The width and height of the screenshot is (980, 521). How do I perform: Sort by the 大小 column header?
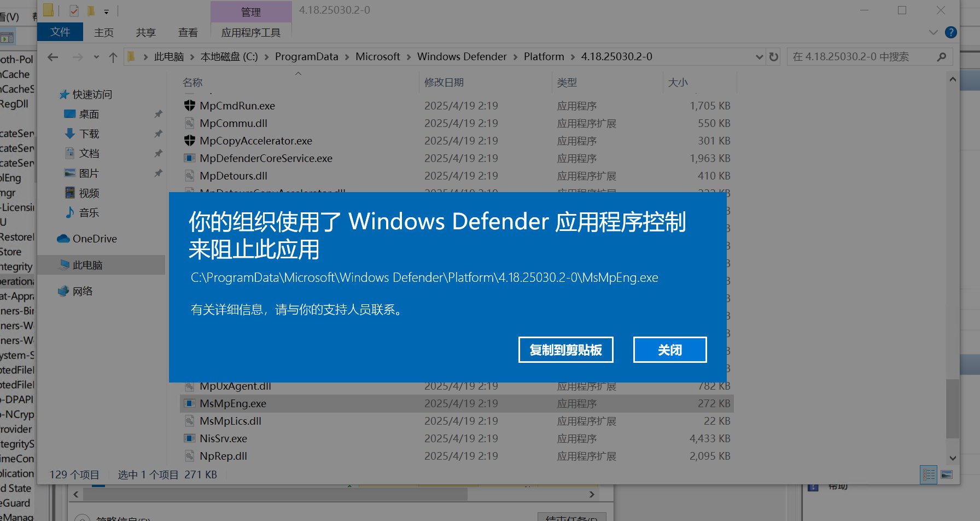pos(700,82)
